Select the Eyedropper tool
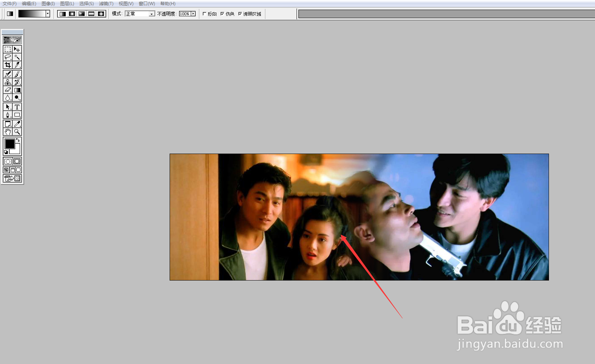This screenshot has width=595, height=364. [x=17, y=124]
